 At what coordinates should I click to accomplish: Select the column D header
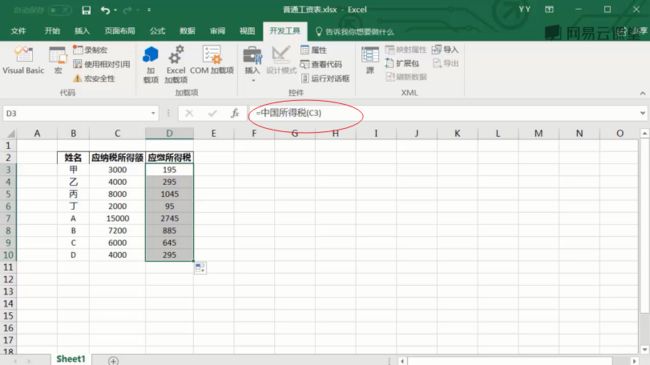tap(169, 134)
